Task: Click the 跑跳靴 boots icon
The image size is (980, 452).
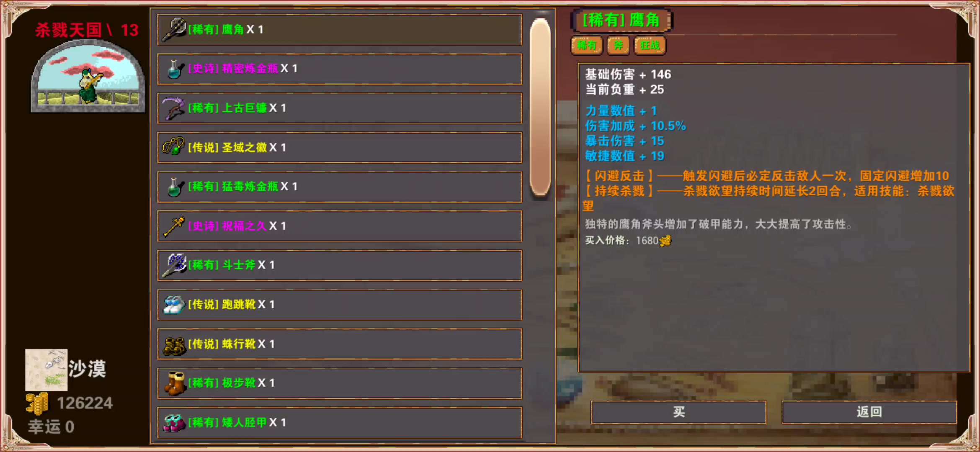Action: (174, 304)
